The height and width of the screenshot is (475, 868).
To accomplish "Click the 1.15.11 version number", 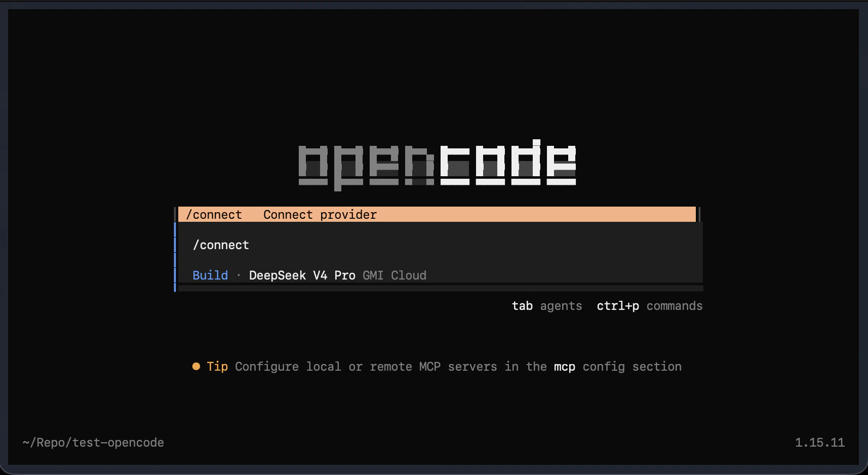I will pos(819,443).
